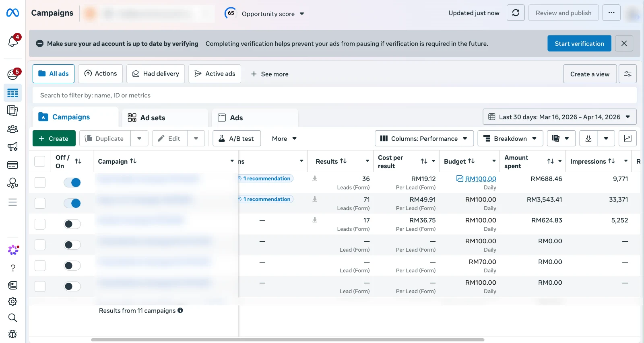The image size is (644, 343).
Task: Open Search magnifier in sidebar
Action: coord(12,318)
